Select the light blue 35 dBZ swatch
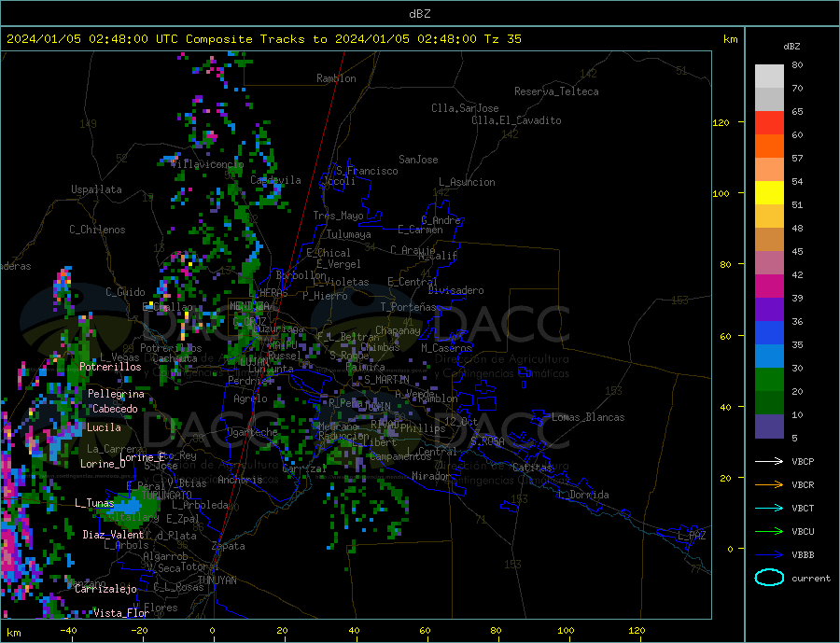The image size is (840, 643). [x=769, y=356]
